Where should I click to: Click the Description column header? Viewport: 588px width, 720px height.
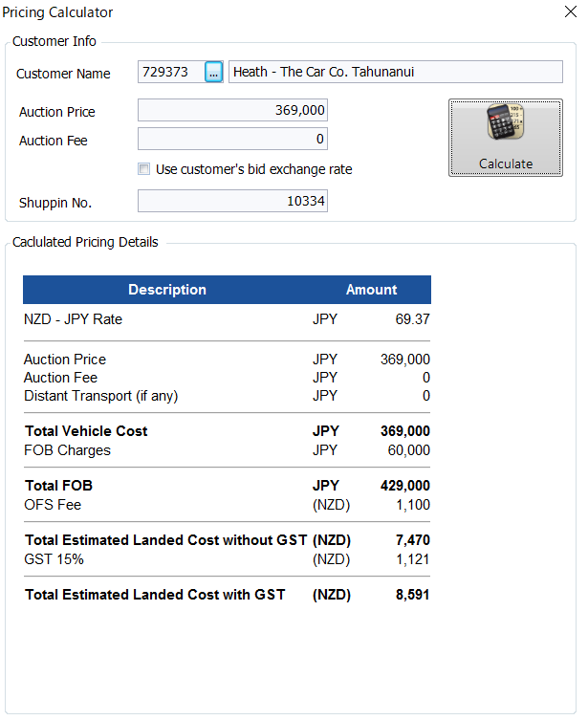coord(167,290)
